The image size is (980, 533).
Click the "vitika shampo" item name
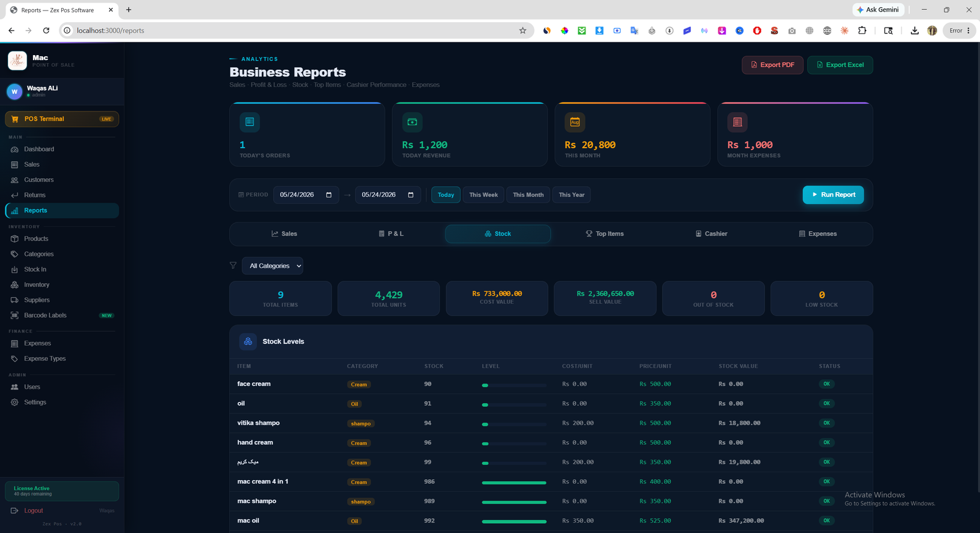click(x=258, y=423)
